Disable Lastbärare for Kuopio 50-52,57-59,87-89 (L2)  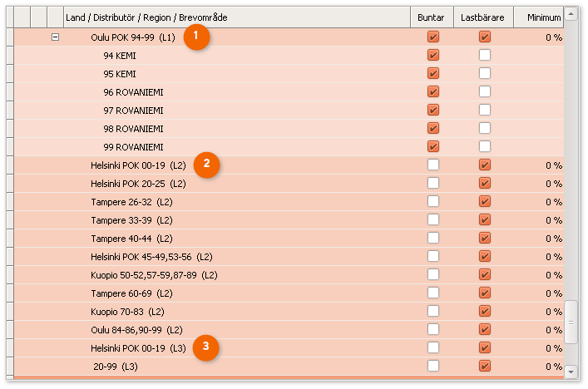[485, 274]
